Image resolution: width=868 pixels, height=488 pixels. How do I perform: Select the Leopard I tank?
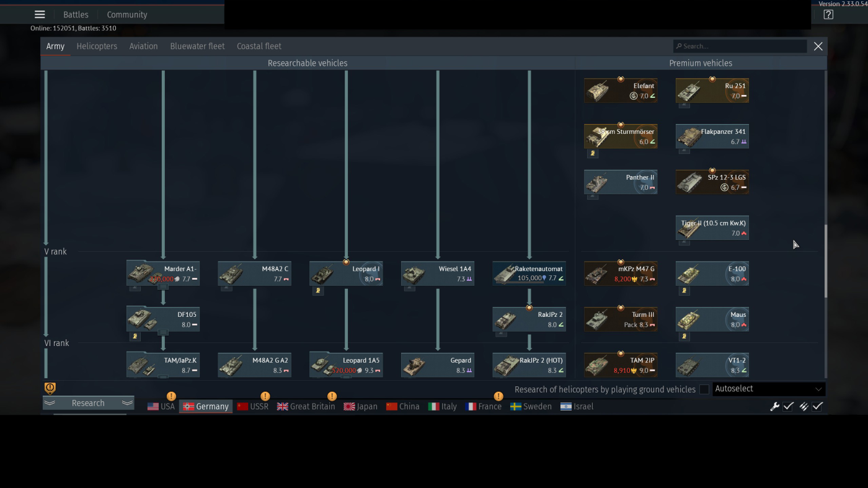346,274
